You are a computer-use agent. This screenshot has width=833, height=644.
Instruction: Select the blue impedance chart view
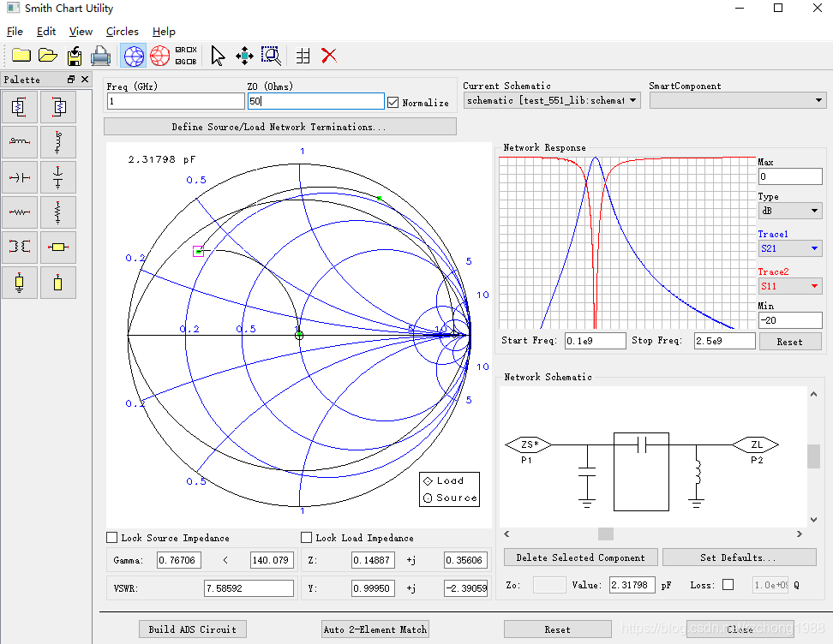click(x=134, y=56)
